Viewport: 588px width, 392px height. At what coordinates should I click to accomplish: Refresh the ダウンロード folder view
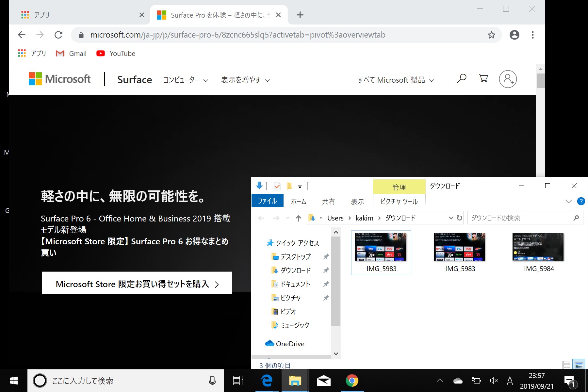click(x=459, y=218)
